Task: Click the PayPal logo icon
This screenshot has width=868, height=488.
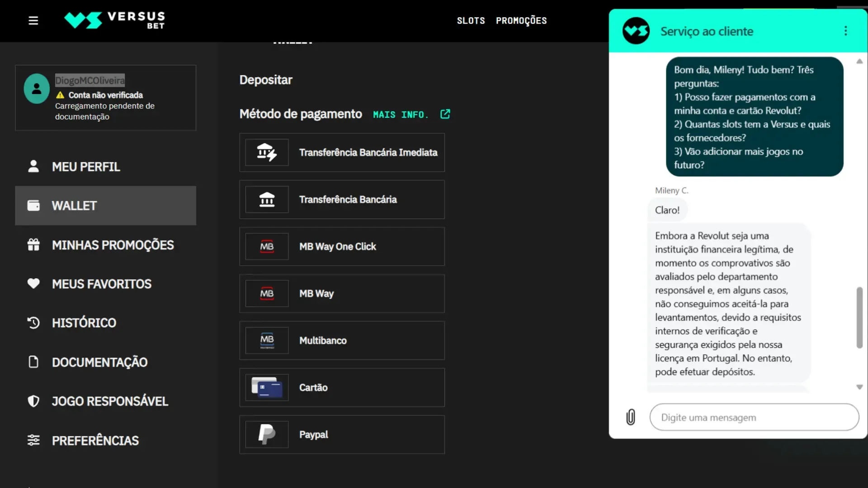Action: (x=267, y=434)
